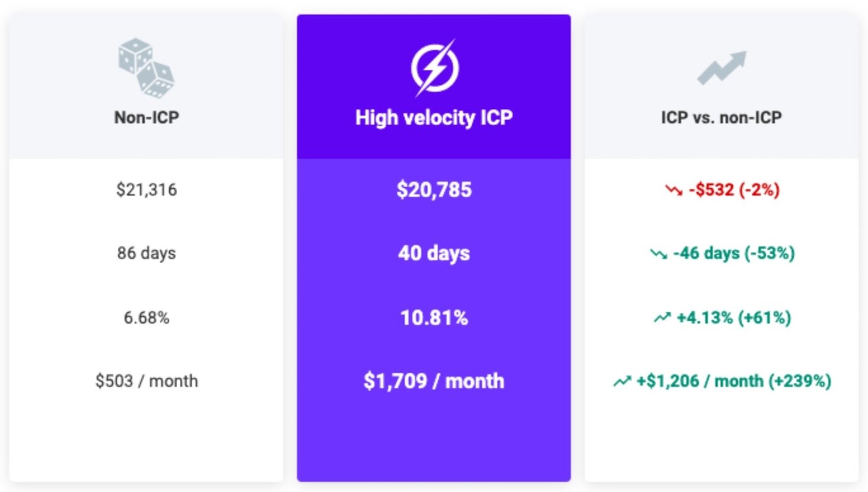Image resolution: width=868 pixels, height=492 pixels.
Task: Click the green upward trend icon beside +4.13%
Action: point(662,318)
